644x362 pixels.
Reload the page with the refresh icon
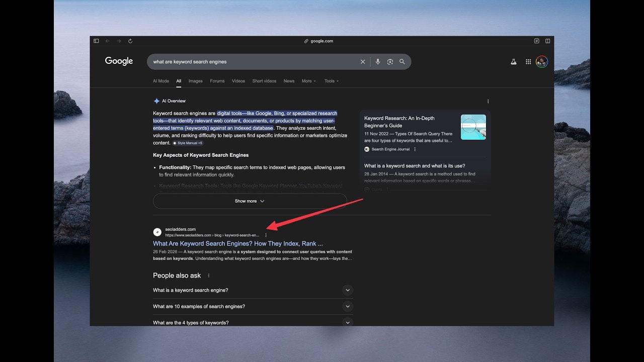[x=130, y=41]
